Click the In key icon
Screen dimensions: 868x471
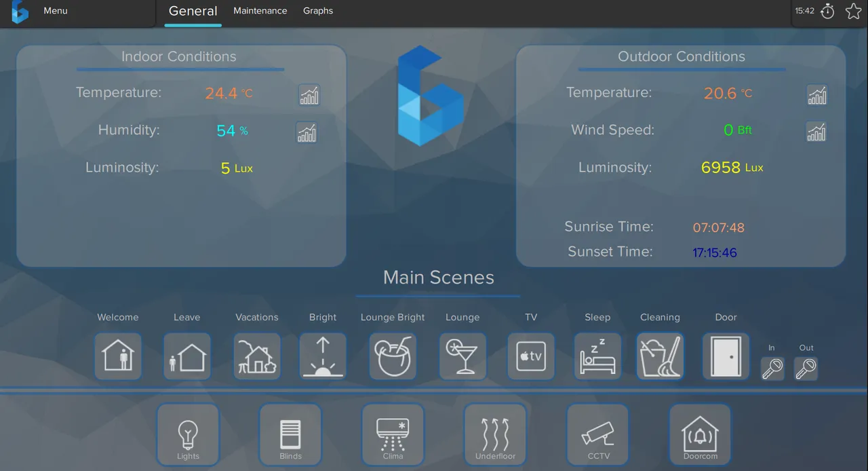coord(772,369)
